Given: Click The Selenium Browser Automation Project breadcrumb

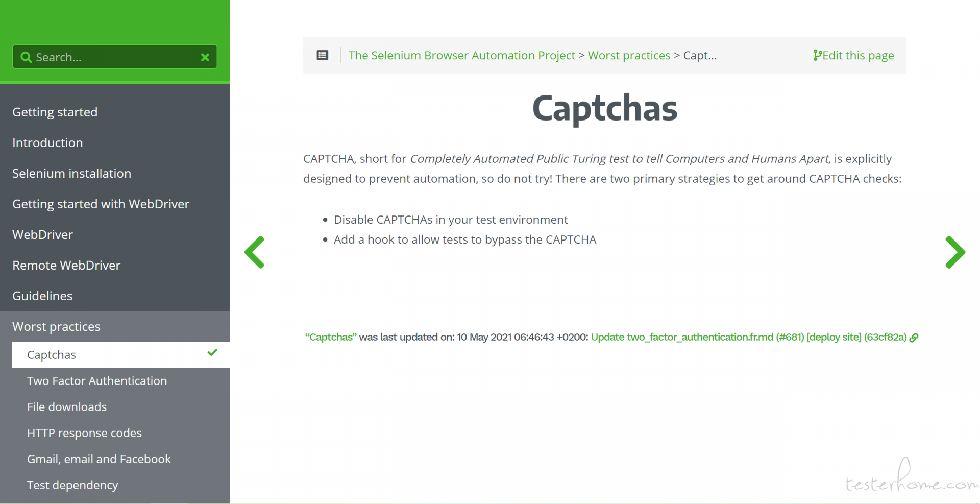Looking at the screenshot, I should point(461,55).
